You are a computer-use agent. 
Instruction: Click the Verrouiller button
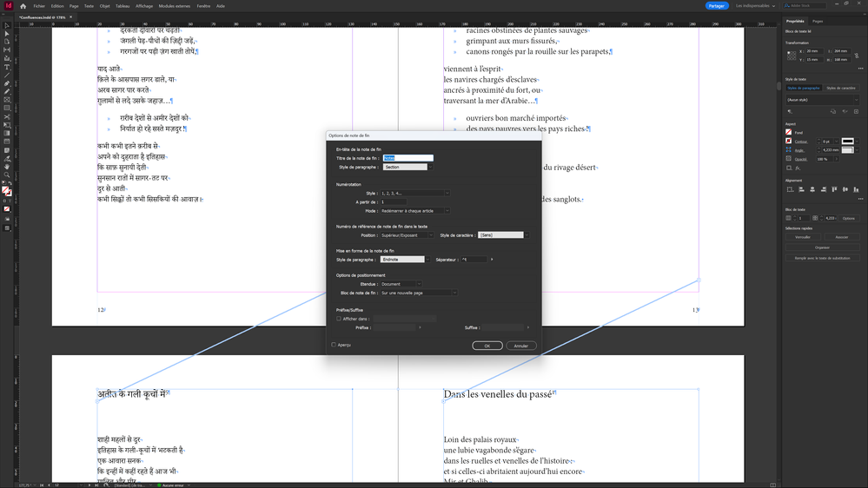(803, 237)
